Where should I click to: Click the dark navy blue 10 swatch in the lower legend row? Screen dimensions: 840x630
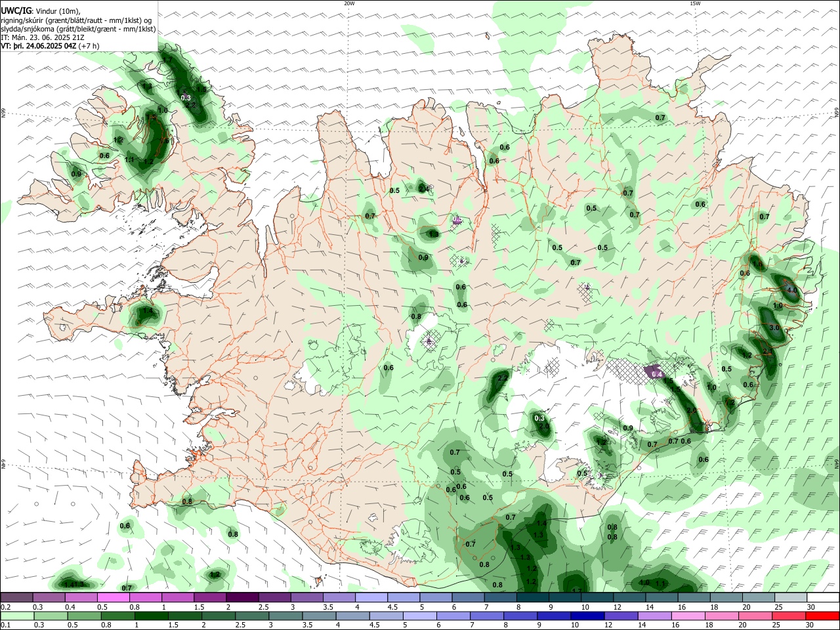click(586, 616)
